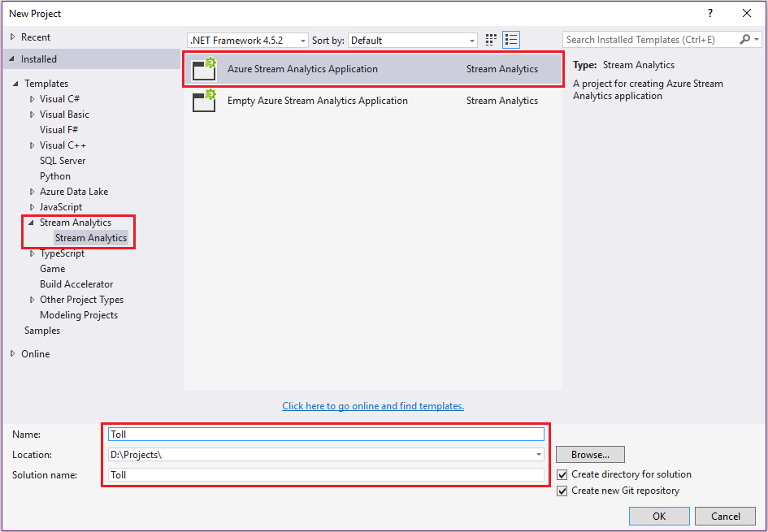
Task: Select SQL Server template category
Action: click(x=63, y=161)
